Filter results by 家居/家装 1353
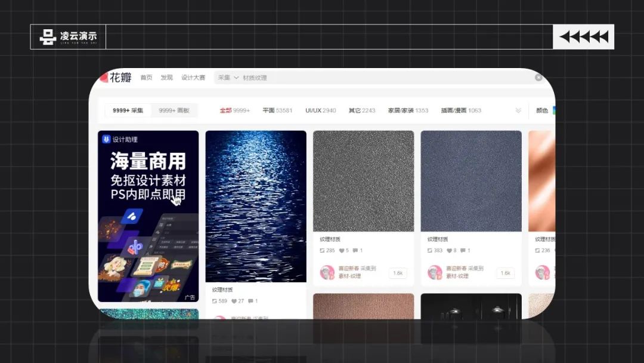This screenshot has height=363, width=644. tap(408, 110)
